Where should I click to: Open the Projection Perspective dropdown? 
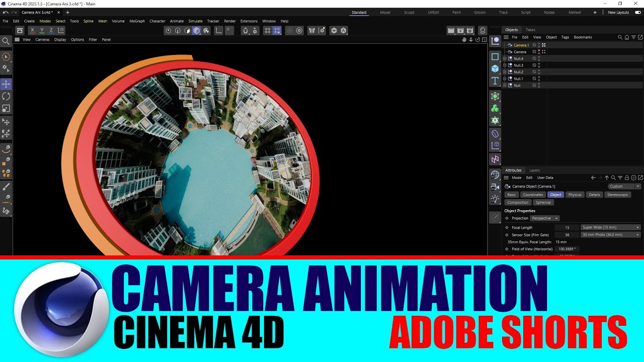tap(545, 218)
